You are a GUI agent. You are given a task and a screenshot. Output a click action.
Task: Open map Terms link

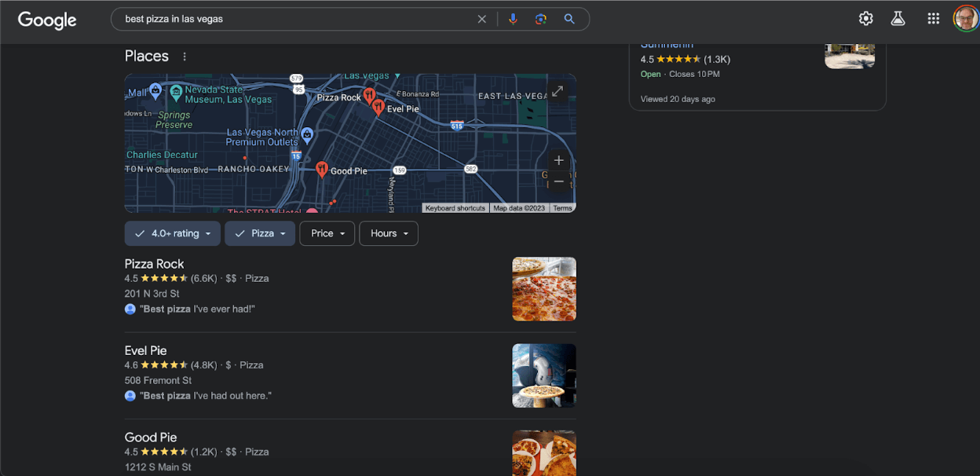pos(562,208)
